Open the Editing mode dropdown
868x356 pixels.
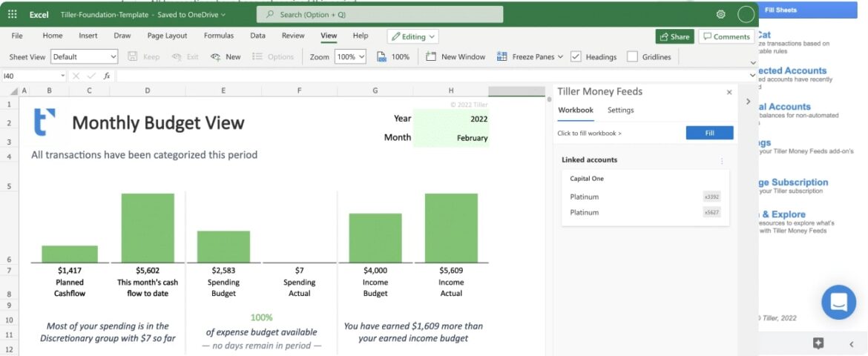pos(413,36)
